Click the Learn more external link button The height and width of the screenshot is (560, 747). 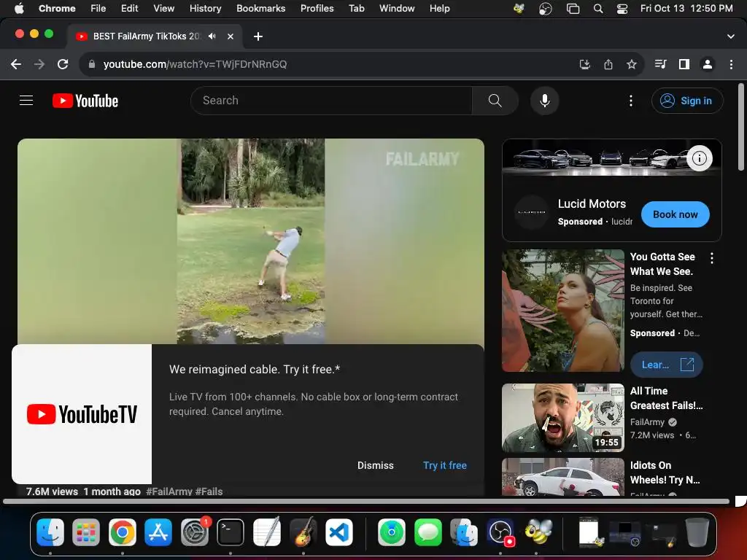(667, 365)
